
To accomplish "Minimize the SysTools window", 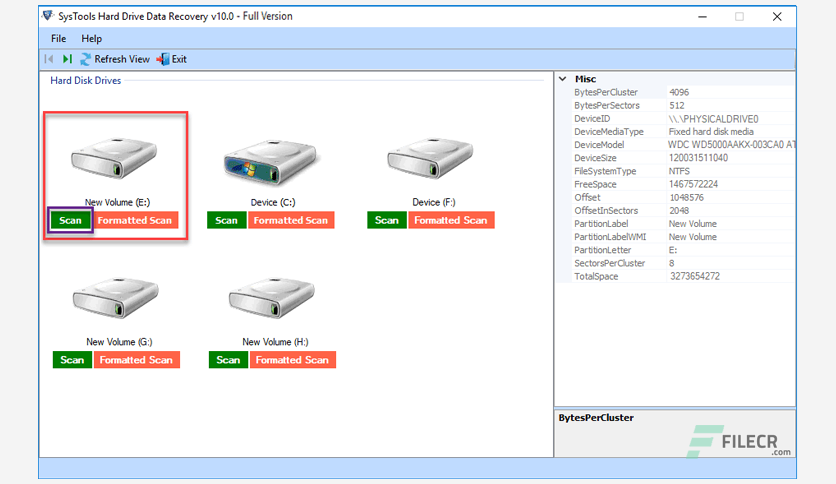I will [702, 17].
